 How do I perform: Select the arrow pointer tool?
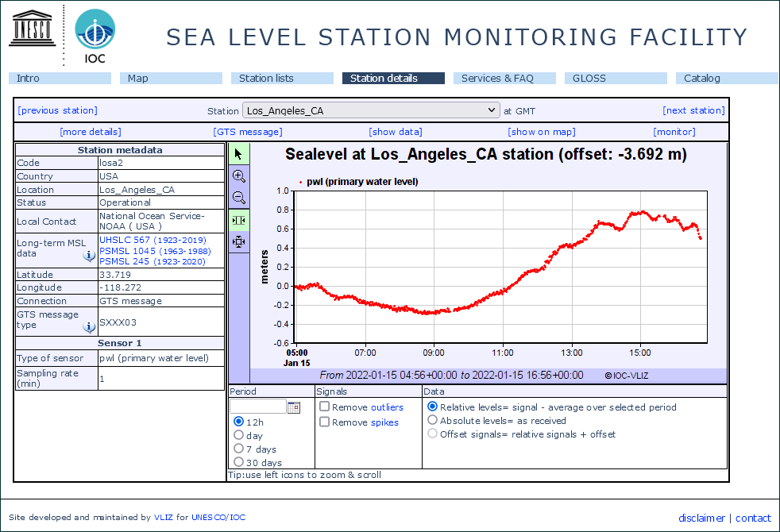click(x=239, y=154)
